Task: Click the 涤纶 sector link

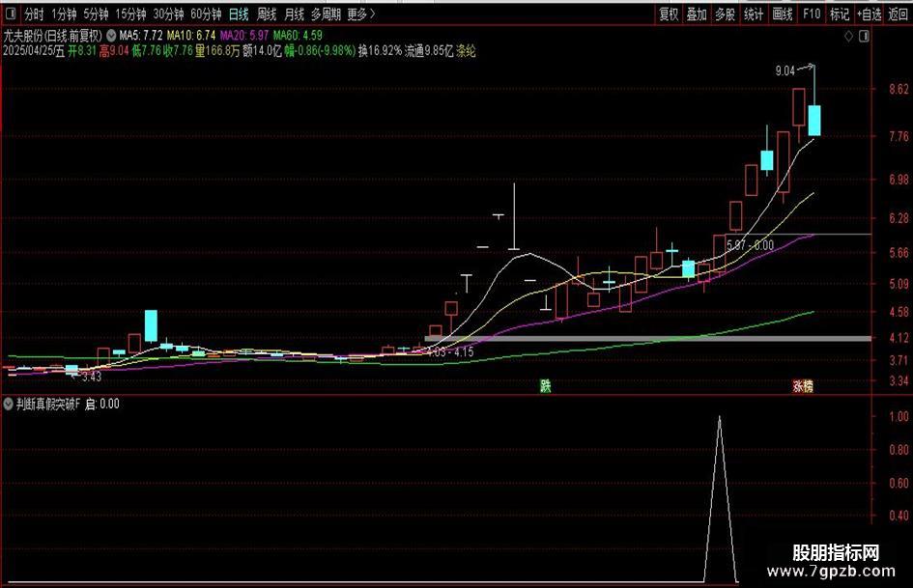Action: point(466,51)
